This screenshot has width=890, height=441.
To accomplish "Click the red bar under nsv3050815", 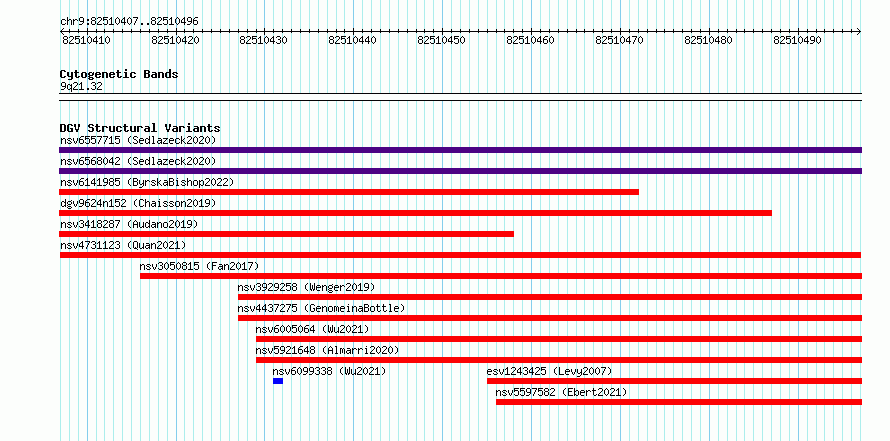I will coord(501,276).
